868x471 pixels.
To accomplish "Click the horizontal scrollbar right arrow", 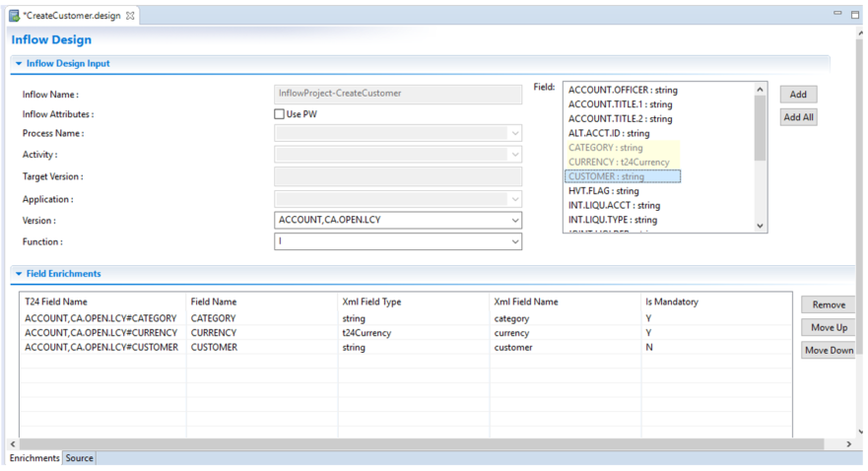I will [x=848, y=443].
